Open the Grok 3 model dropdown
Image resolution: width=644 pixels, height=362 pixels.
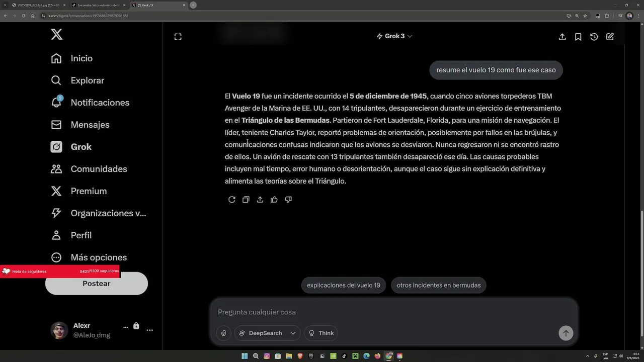pyautogui.click(x=394, y=36)
